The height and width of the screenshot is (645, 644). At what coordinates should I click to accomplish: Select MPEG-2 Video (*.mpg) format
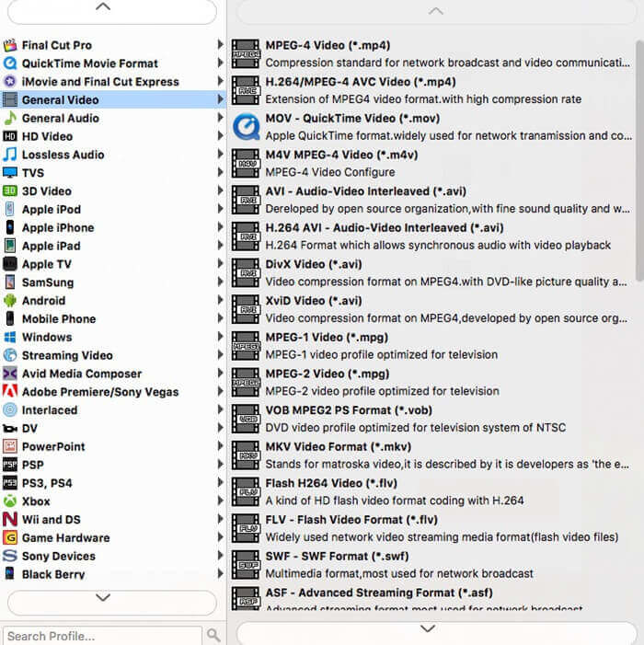(x=431, y=382)
